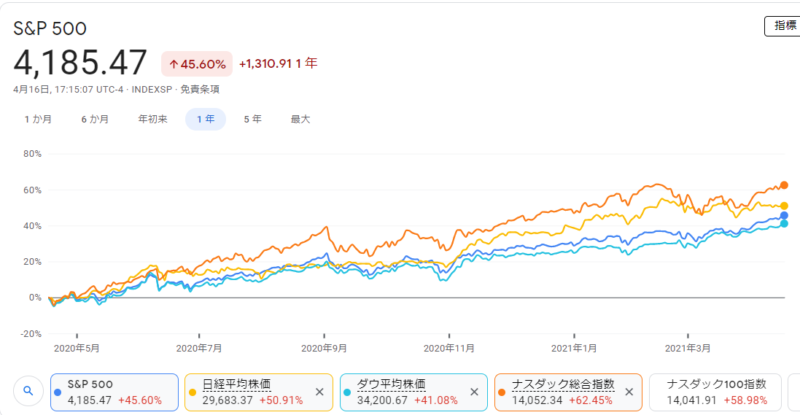The height and width of the screenshot is (415, 800).
Task: Click the 4月16日 timestamp text
Action: coord(32,89)
